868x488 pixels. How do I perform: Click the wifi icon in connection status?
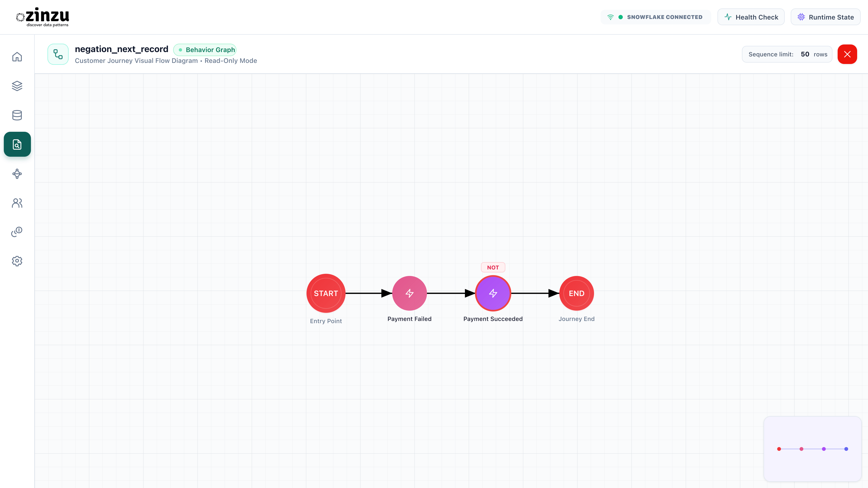[610, 17]
